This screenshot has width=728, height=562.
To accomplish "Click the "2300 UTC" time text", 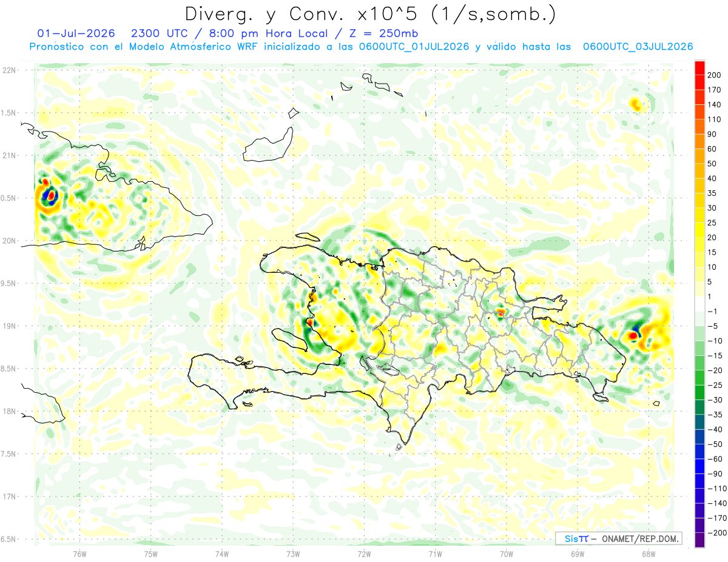I will (160, 33).
